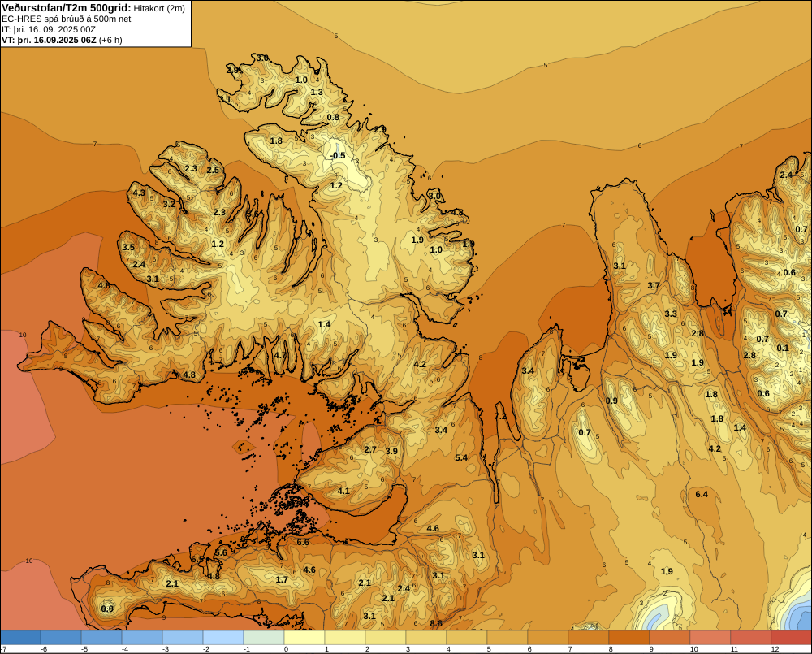Click the '3.3' temperature value
The width and height of the screenshot is (812, 654).
(671, 314)
